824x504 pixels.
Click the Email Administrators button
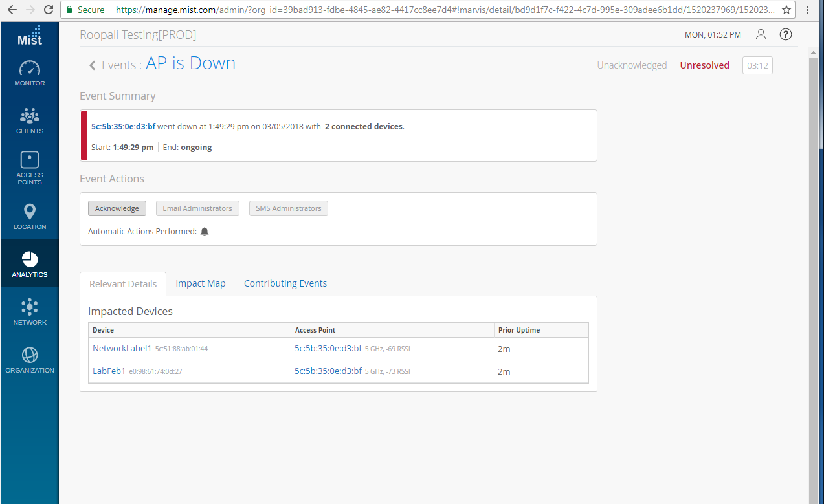pyautogui.click(x=197, y=208)
